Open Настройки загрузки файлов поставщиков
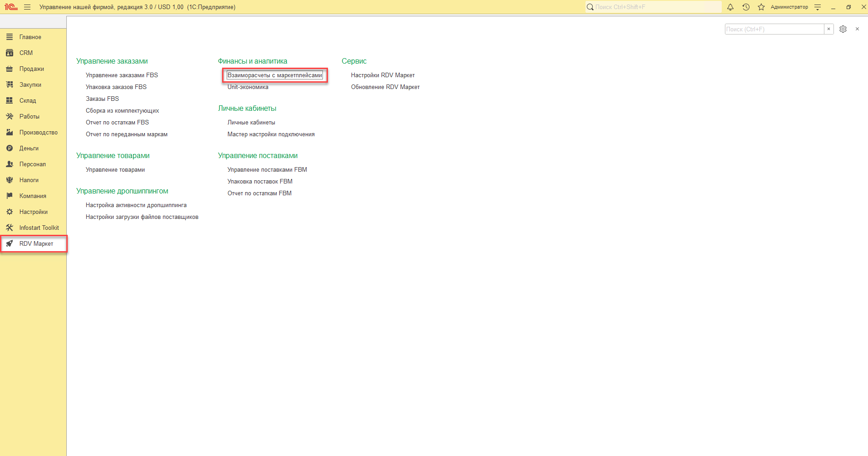The image size is (868, 456). [x=142, y=217]
